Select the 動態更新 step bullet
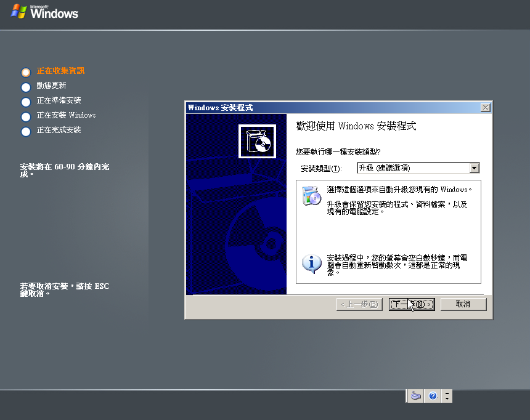Screen dimensions: 530x420 pos(26,87)
